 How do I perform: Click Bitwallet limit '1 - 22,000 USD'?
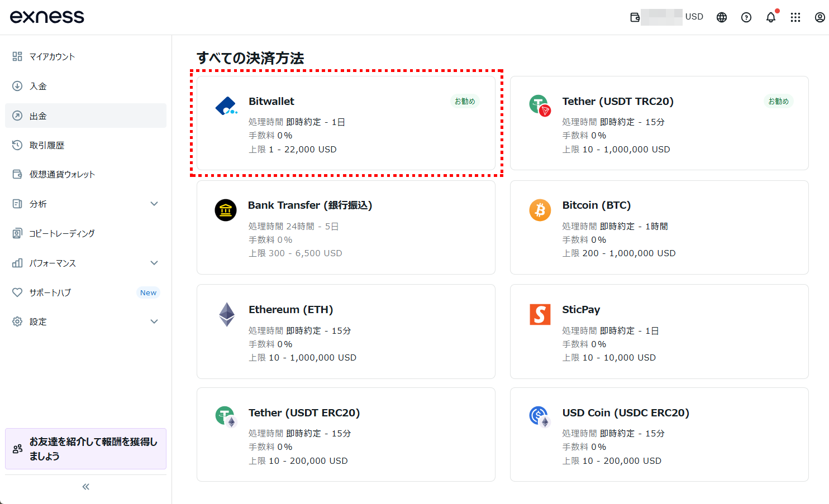coord(303,150)
